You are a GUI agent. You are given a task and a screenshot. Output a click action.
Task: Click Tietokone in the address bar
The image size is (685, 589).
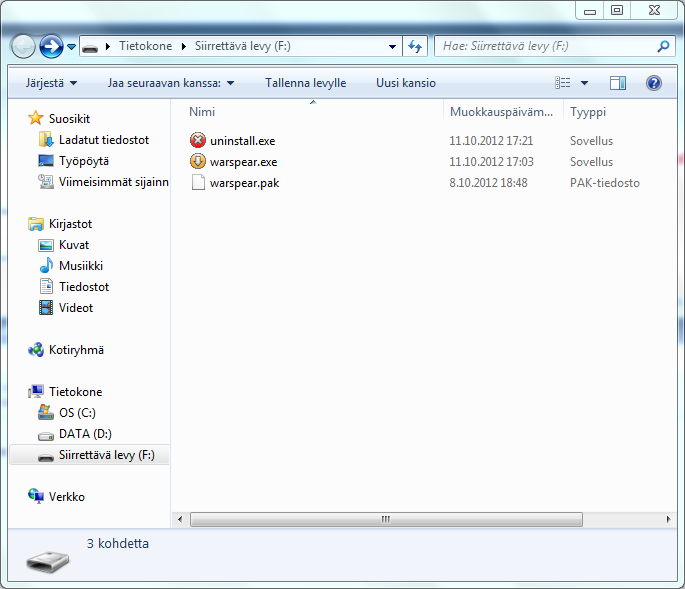click(145, 46)
